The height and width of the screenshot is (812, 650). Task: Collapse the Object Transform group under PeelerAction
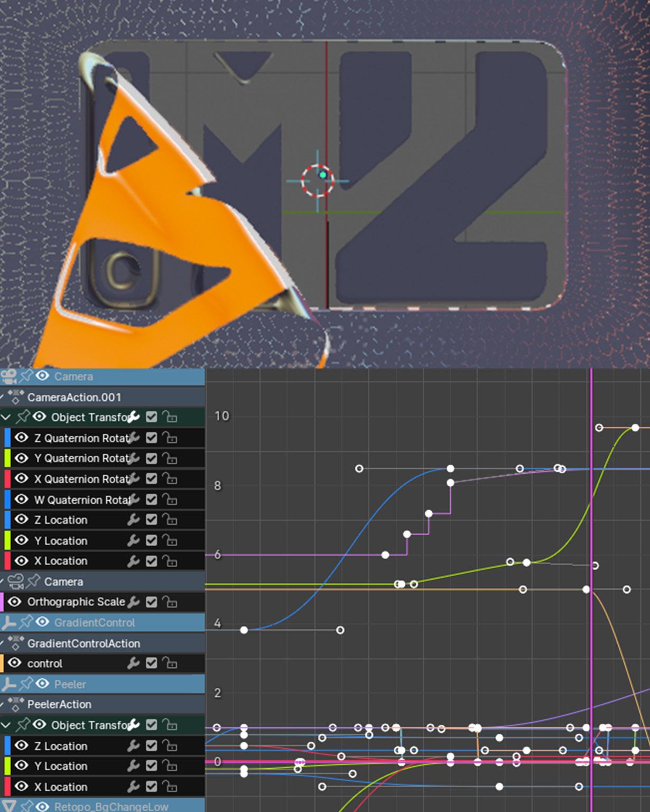pyautogui.click(x=6, y=725)
